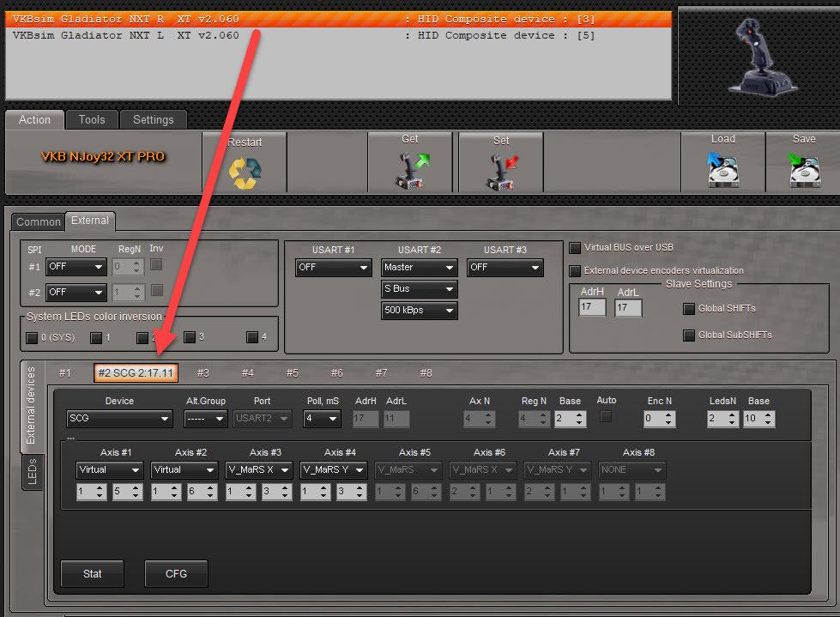Switch to the External tab
840x617 pixels.
(90, 221)
